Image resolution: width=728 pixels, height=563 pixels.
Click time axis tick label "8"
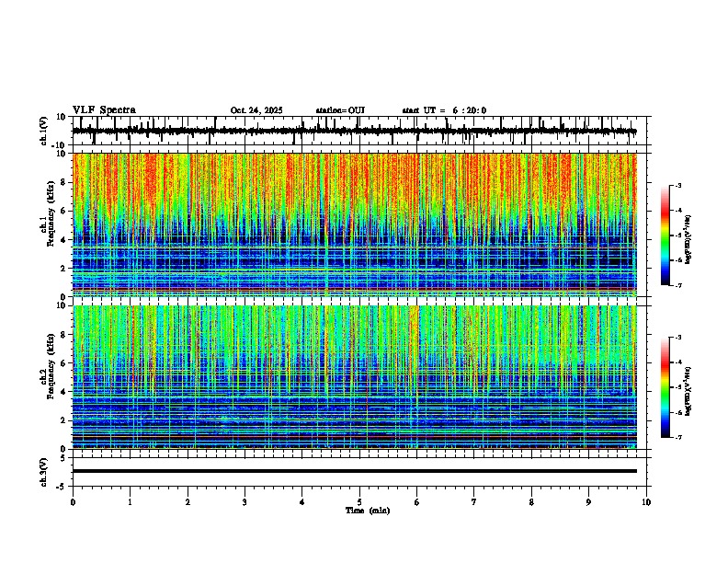click(531, 502)
